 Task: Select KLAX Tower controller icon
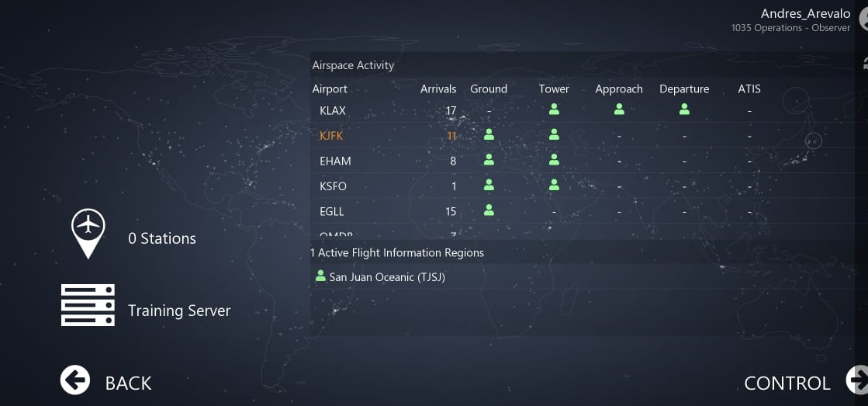(554, 110)
